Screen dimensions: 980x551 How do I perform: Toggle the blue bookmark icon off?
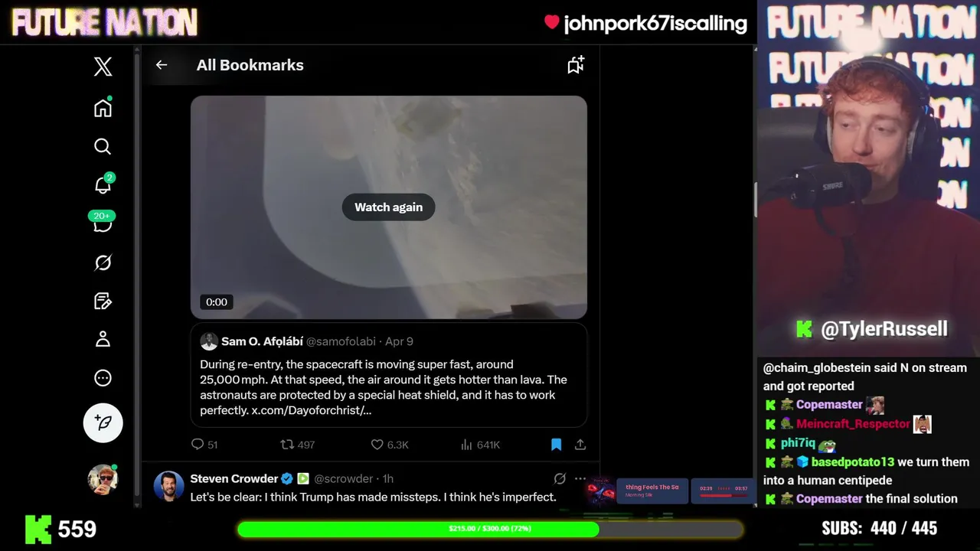557,445
